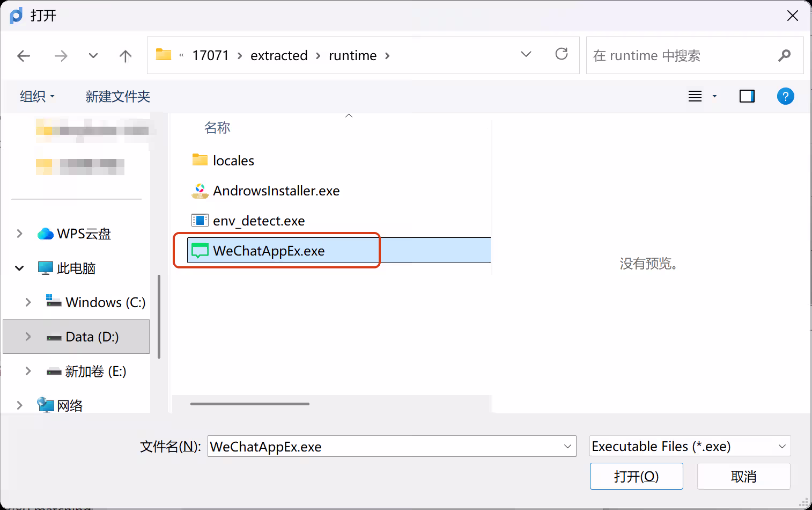Open the 组织 menu

37,97
